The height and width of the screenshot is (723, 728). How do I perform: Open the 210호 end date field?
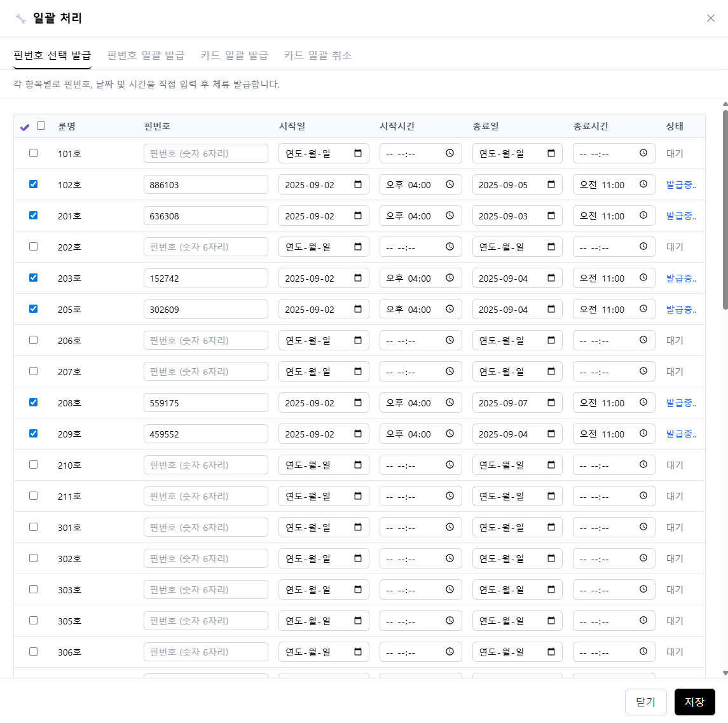click(516, 465)
